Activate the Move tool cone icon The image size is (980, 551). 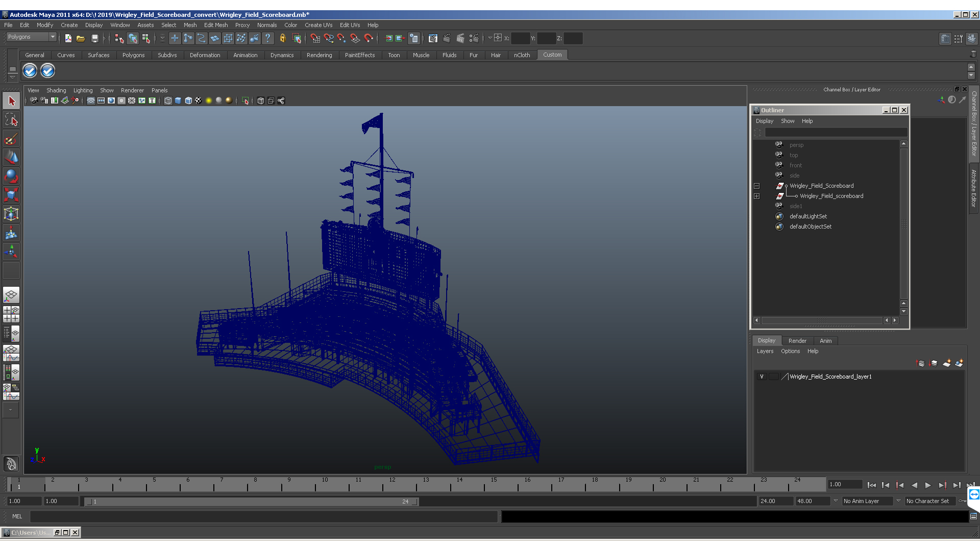(11, 158)
